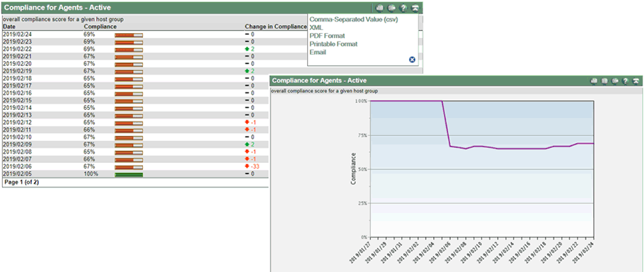Click the 50% label on chart axis
The height and width of the screenshot is (272, 644).
[x=362, y=170]
